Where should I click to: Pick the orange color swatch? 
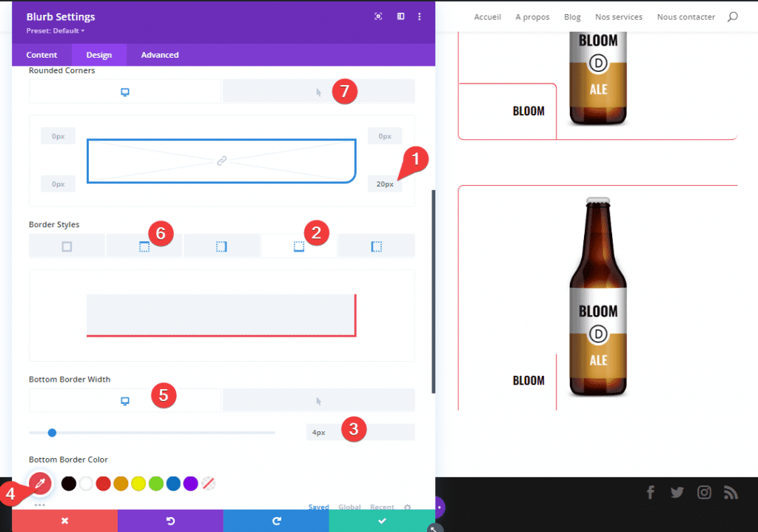(x=121, y=483)
